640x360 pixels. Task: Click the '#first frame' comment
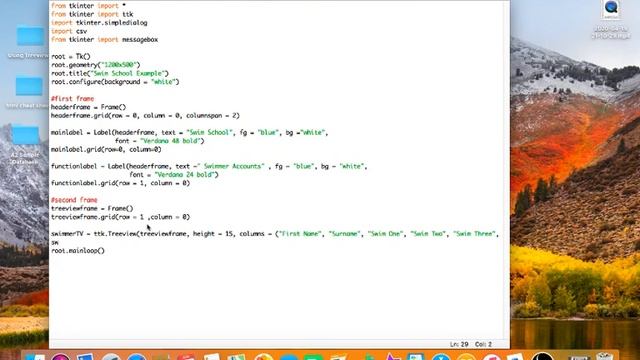(x=72, y=99)
